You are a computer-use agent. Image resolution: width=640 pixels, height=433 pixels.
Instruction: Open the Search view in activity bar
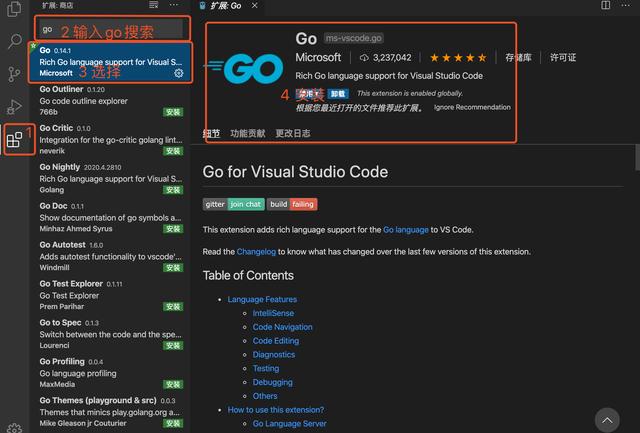[15, 41]
